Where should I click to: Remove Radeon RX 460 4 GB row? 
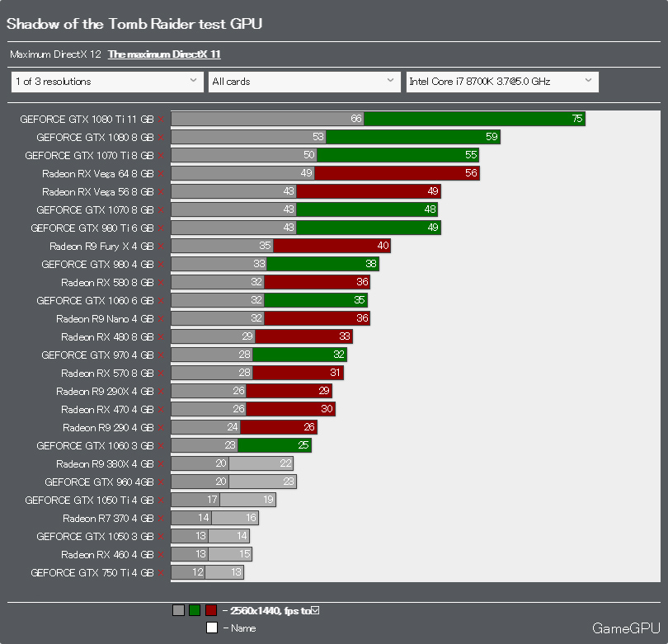pyautogui.click(x=161, y=555)
